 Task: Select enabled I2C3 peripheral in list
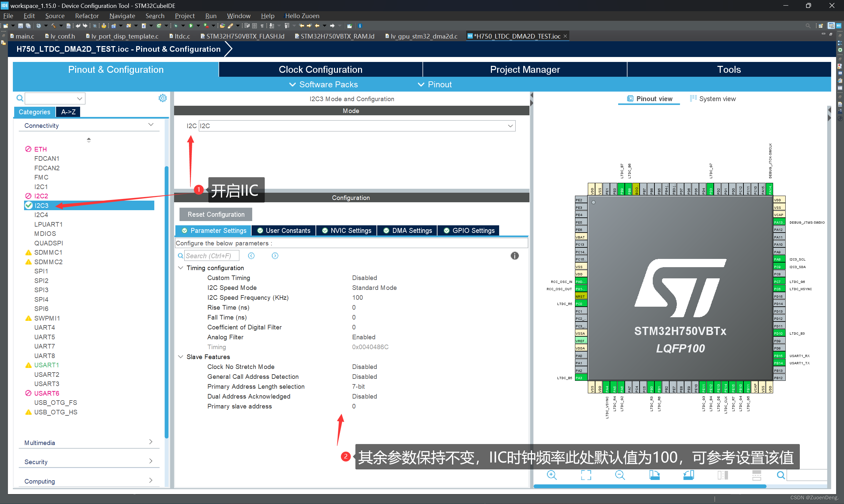[42, 206]
